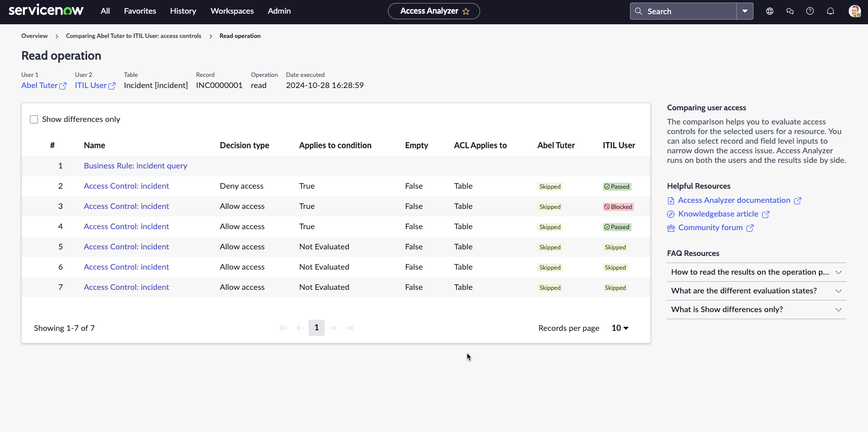Navigate to Overview breadcrumb
The image size is (868, 432).
pos(34,36)
